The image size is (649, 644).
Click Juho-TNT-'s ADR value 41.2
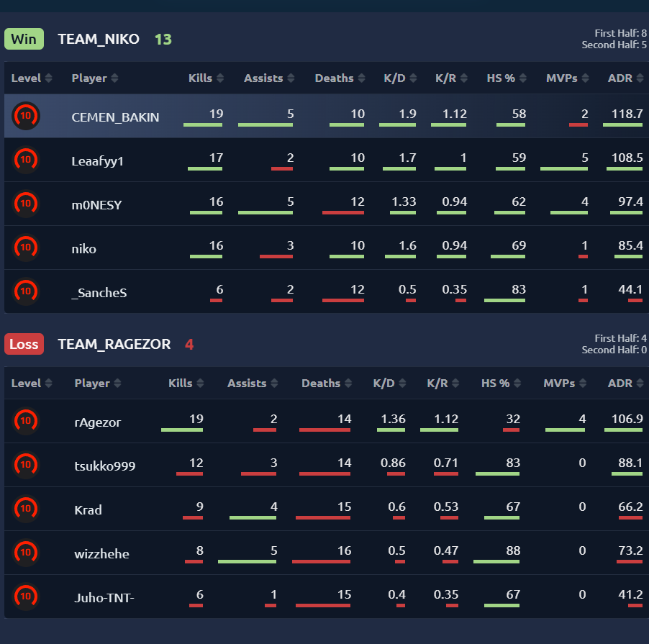(630, 594)
